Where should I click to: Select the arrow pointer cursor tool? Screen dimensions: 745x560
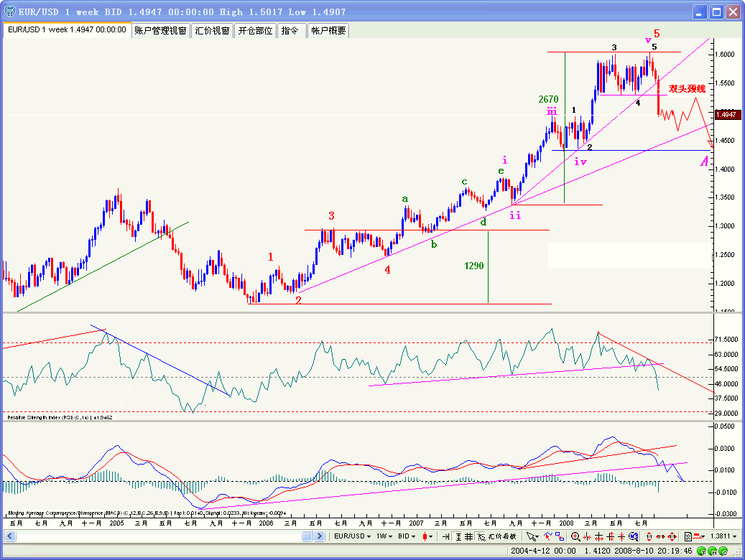click(x=532, y=536)
